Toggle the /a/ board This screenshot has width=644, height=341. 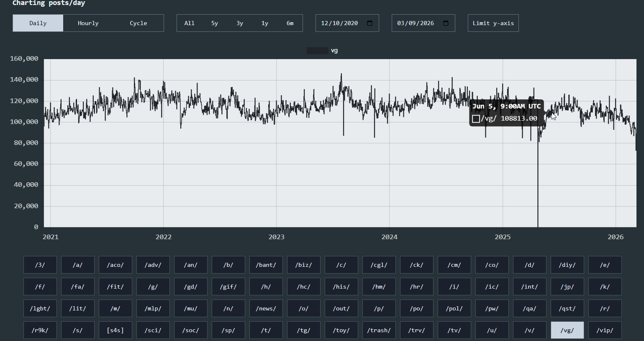tap(78, 265)
